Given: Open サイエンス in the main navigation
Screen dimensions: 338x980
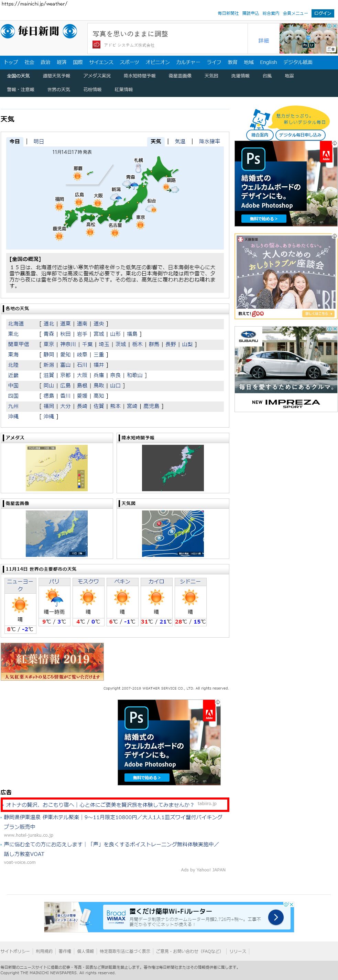Looking at the screenshot, I should pyautogui.click(x=101, y=63).
